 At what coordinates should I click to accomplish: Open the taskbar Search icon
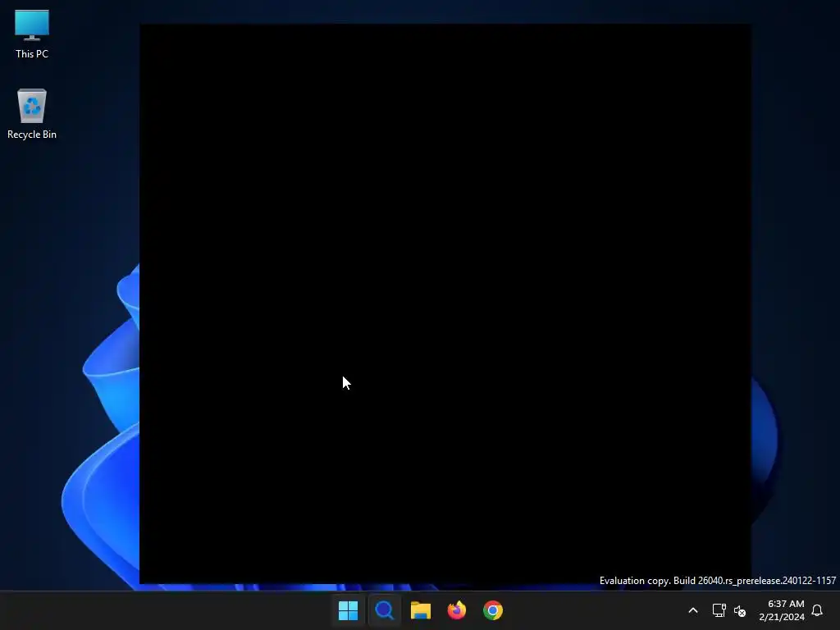pos(384,610)
